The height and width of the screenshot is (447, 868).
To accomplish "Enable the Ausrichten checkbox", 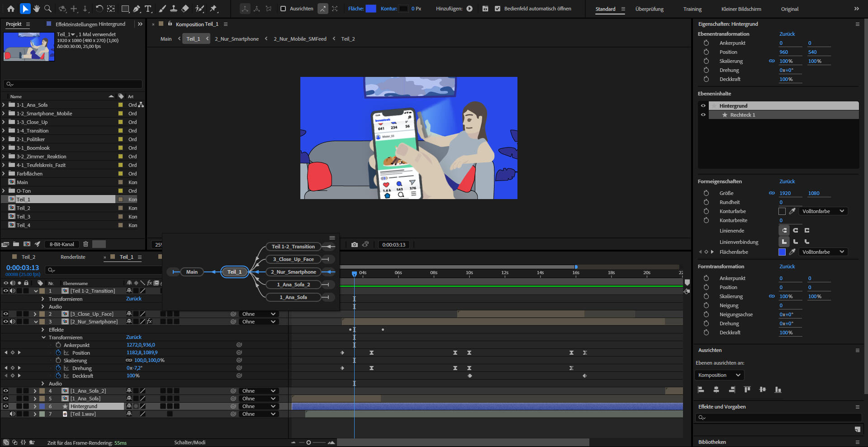I will pos(283,9).
